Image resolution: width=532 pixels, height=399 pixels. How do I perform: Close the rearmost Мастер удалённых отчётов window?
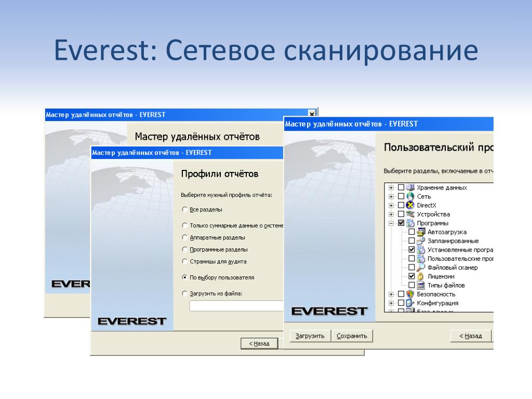[312, 114]
